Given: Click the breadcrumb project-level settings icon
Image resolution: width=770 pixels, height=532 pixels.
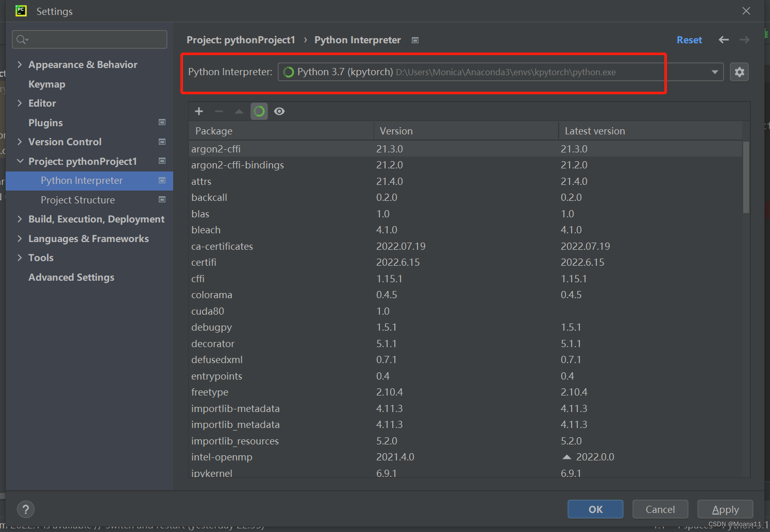Looking at the screenshot, I should coord(415,40).
